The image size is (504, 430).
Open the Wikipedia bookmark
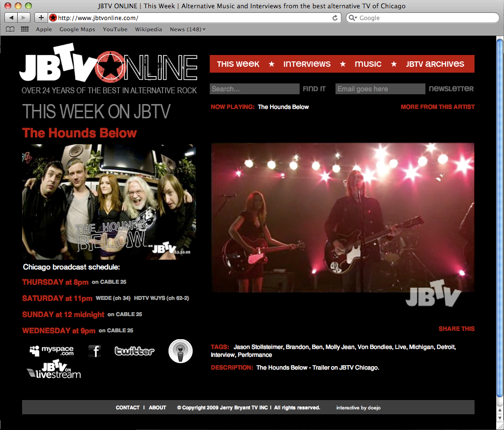click(x=148, y=29)
